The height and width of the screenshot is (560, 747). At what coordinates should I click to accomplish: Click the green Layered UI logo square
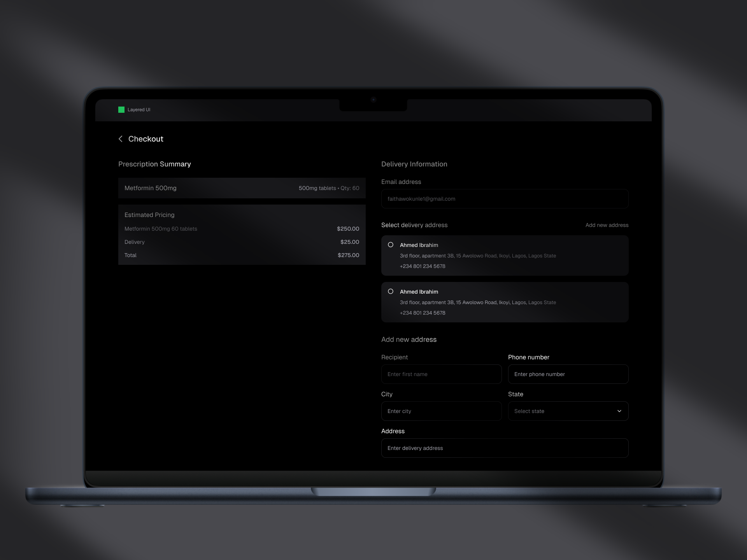122,109
